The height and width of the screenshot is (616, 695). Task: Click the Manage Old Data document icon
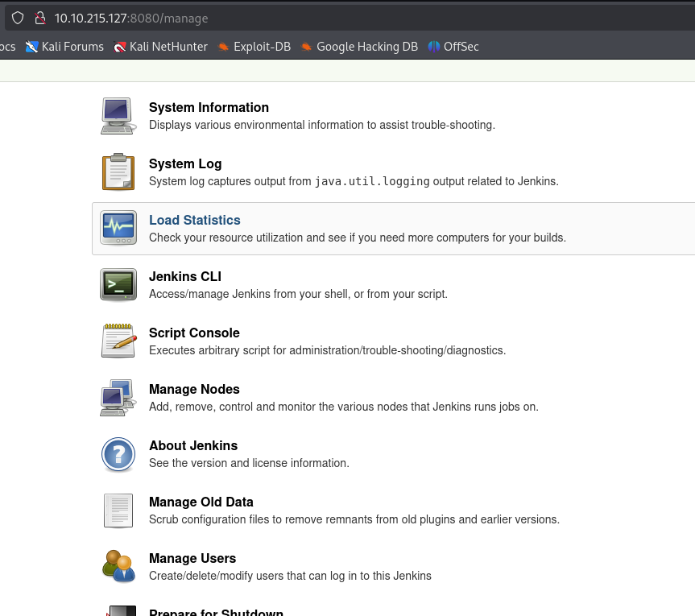click(x=118, y=511)
